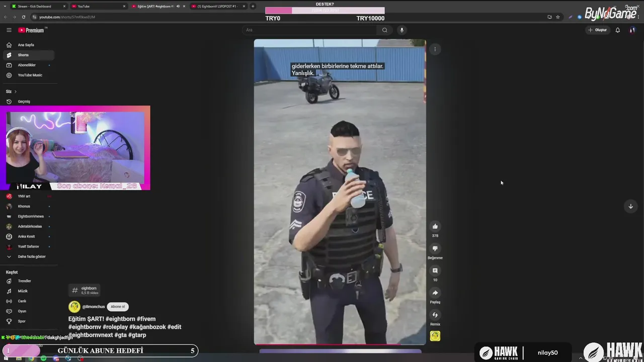The width and height of the screenshot is (644, 362).
Task: Open Canlı live streams in sidebar
Action: click(x=29, y=301)
